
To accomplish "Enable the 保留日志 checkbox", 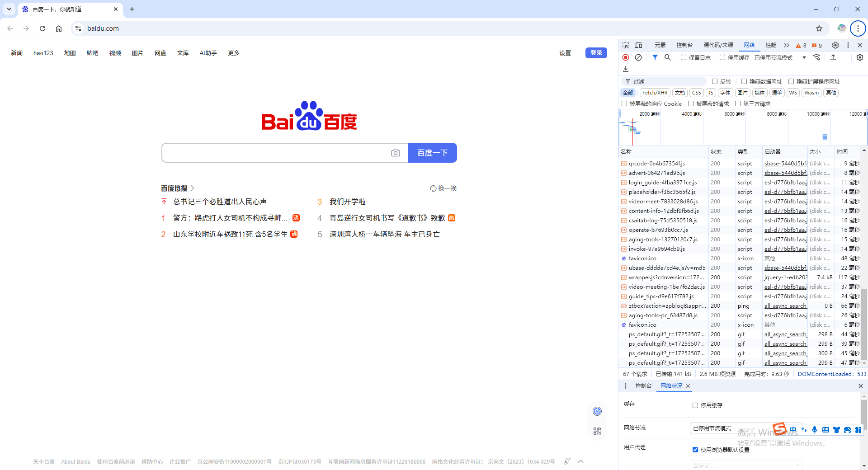I will [x=684, y=57].
